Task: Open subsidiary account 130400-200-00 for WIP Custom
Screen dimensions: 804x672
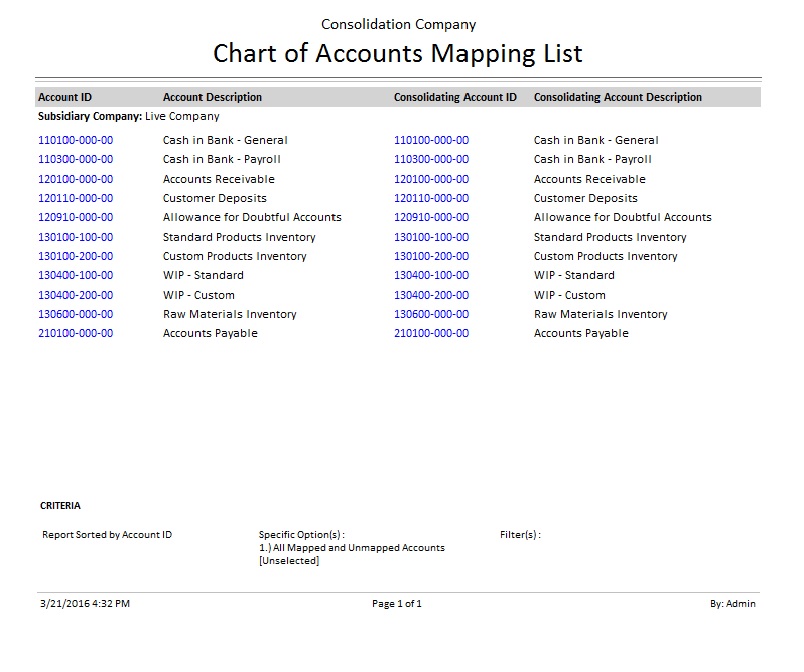Action: 75,295
